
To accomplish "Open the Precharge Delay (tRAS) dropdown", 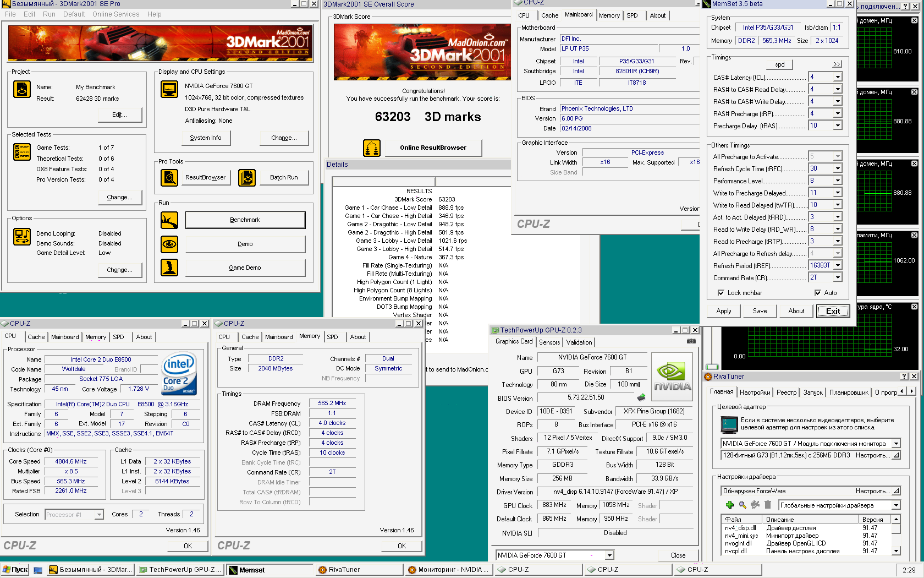I will pyautogui.click(x=838, y=126).
